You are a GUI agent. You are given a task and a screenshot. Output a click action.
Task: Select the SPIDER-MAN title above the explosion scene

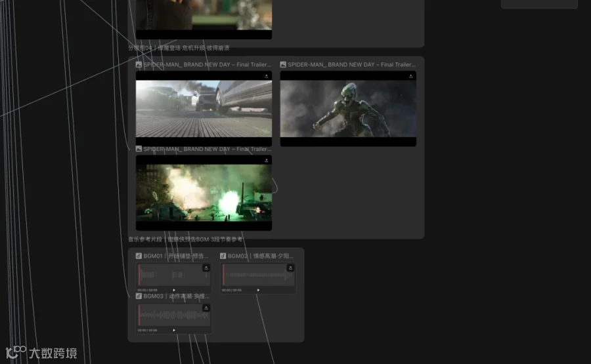[208, 149]
